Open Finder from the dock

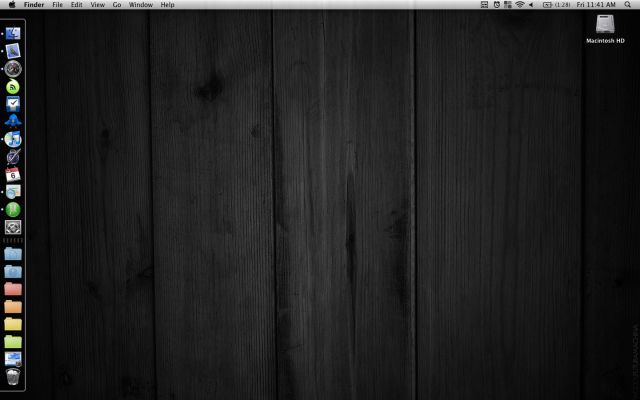[x=13, y=33]
